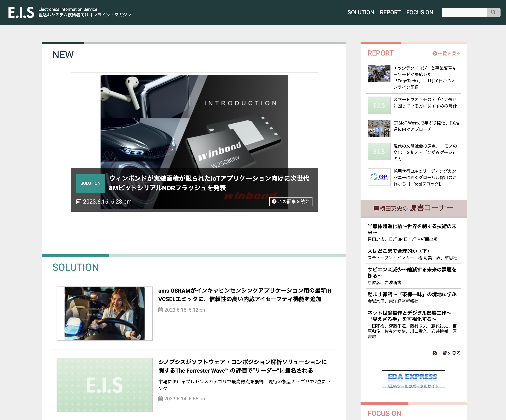
Task: Open the REPORT navigation menu item
Action: point(390,12)
